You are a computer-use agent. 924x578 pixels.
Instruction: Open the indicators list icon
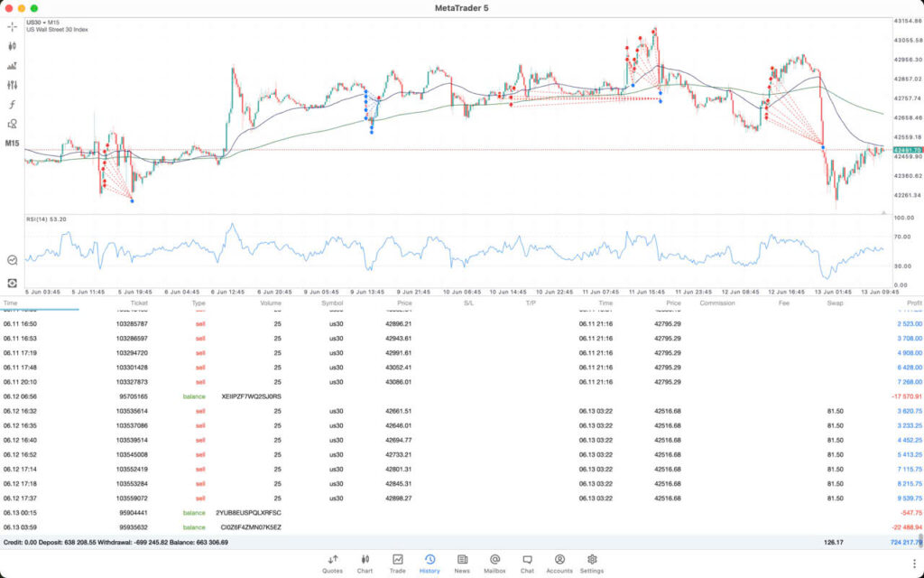pos(12,66)
